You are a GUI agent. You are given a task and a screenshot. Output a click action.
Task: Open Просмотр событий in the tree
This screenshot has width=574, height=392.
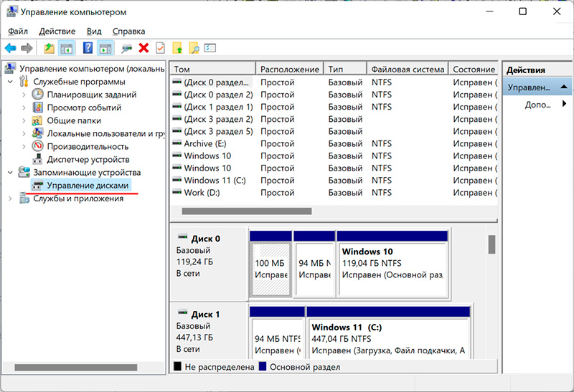click(83, 107)
